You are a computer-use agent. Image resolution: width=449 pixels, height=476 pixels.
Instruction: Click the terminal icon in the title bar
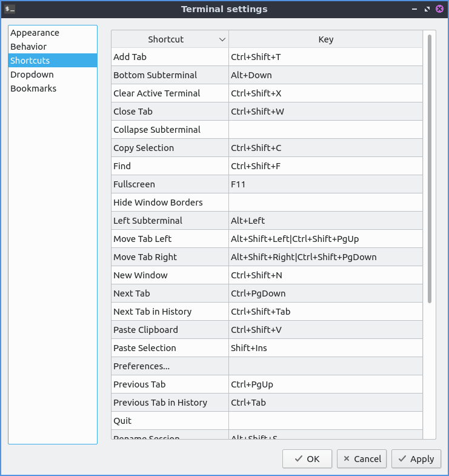[10, 9]
